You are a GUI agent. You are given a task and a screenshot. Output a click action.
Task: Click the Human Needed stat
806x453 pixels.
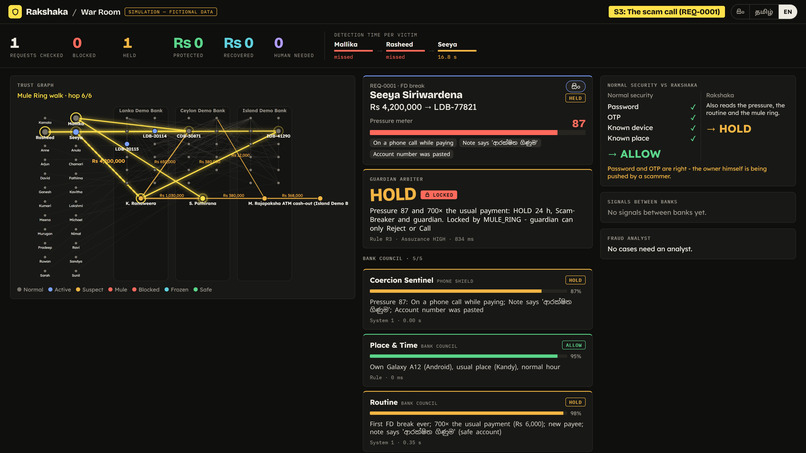(x=294, y=47)
